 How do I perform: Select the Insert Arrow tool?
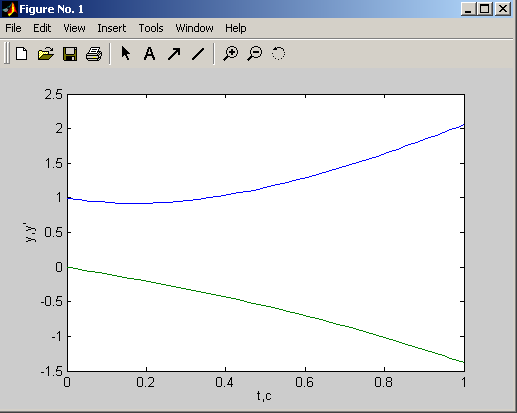tap(174, 54)
